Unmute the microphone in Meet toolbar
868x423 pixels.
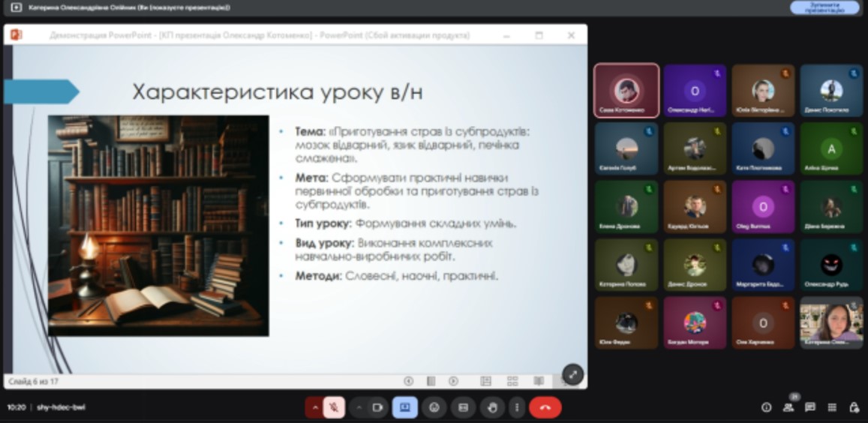click(x=334, y=407)
